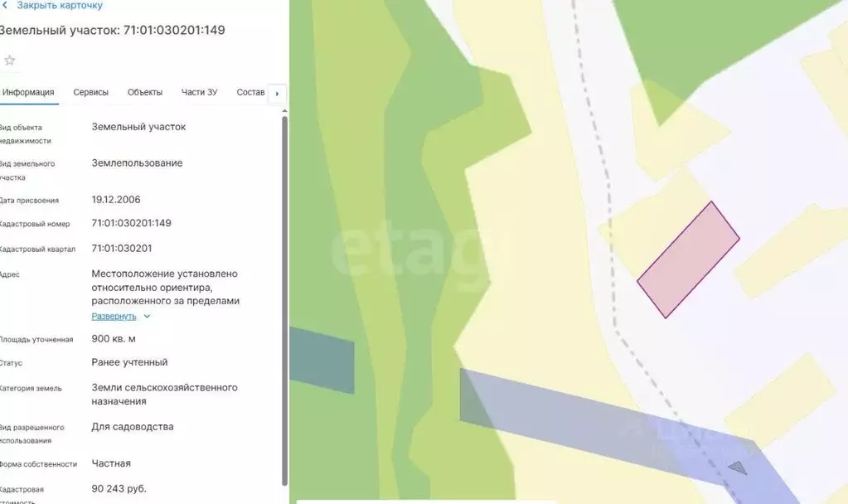The image size is (848, 504).
Task: Switch to the Состав tab
Action: pos(250,93)
